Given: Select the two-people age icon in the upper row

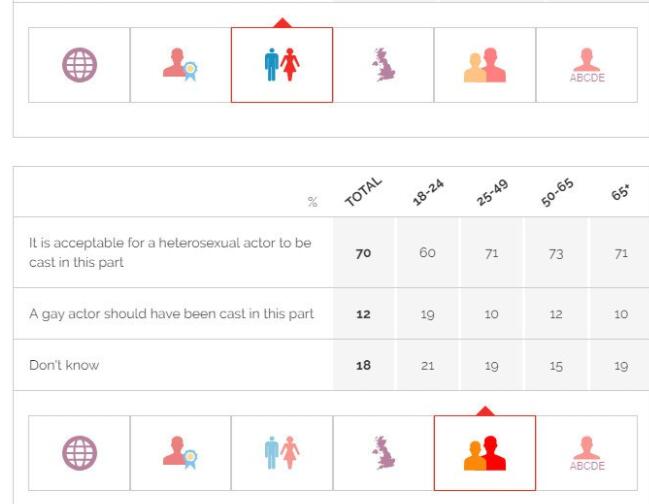Looking at the screenshot, I should pos(485,65).
